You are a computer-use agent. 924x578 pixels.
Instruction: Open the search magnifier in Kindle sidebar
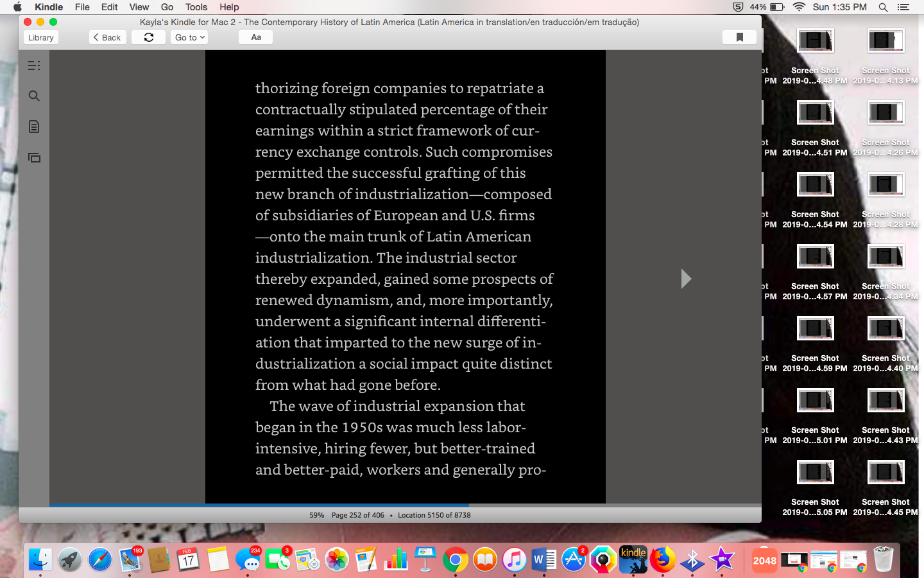(34, 96)
